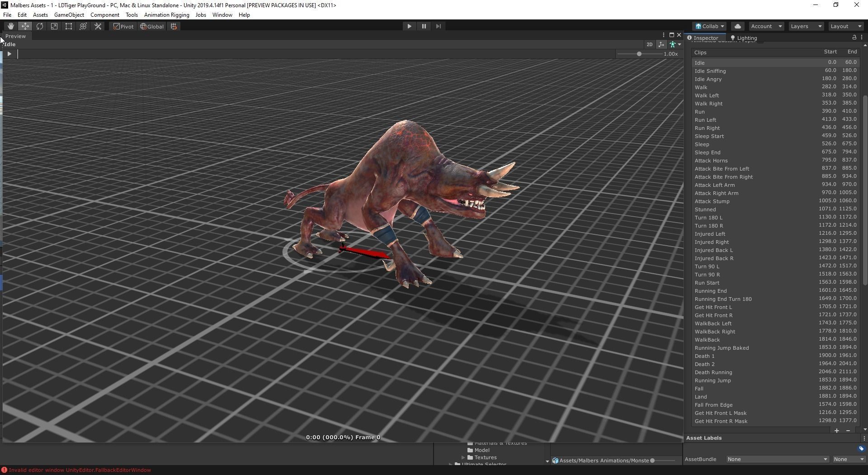
Task: Open the Inspector panel options menu
Action: point(862,38)
